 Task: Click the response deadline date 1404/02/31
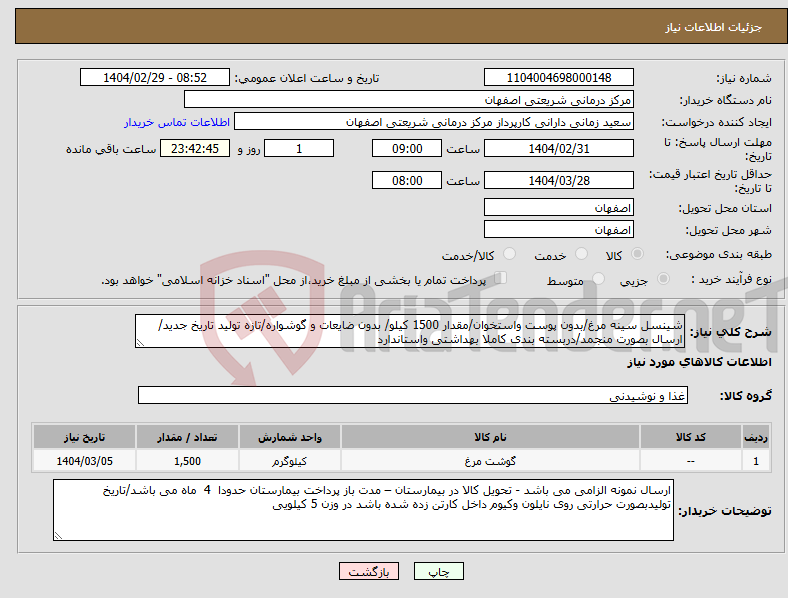pos(558,148)
